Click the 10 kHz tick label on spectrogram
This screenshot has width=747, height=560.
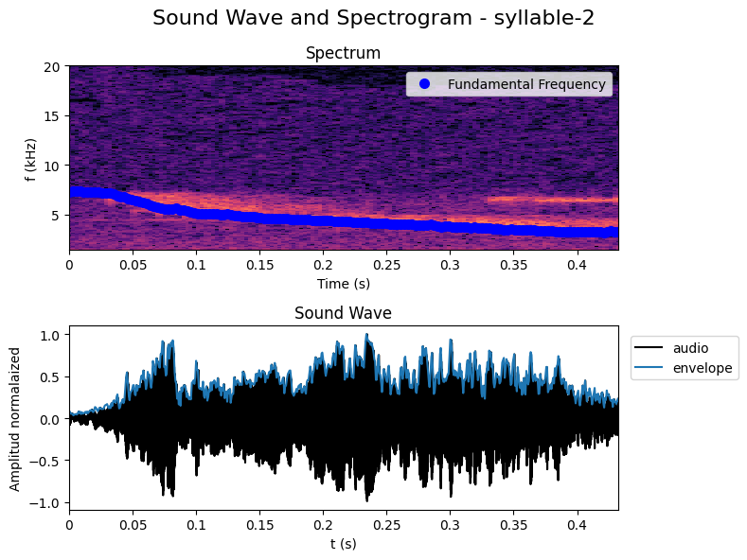(53, 166)
